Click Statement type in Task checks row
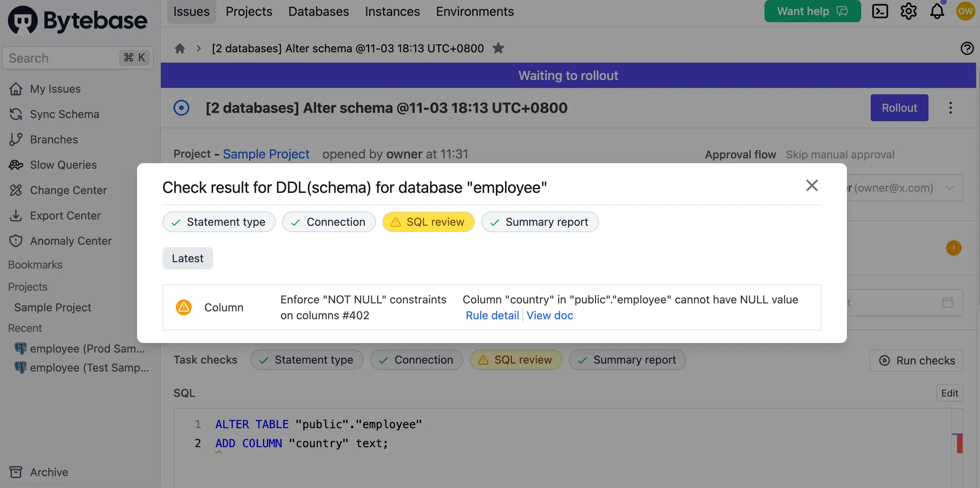Viewport: 980px width, 488px height. 307,360
